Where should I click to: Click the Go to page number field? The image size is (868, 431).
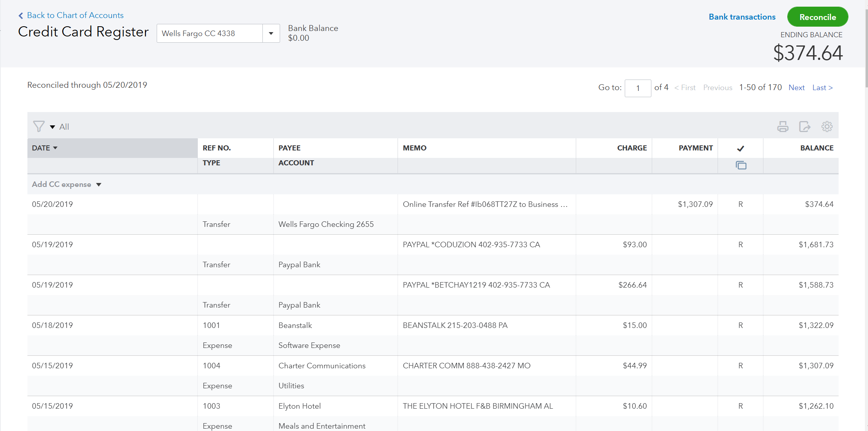pyautogui.click(x=638, y=88)
